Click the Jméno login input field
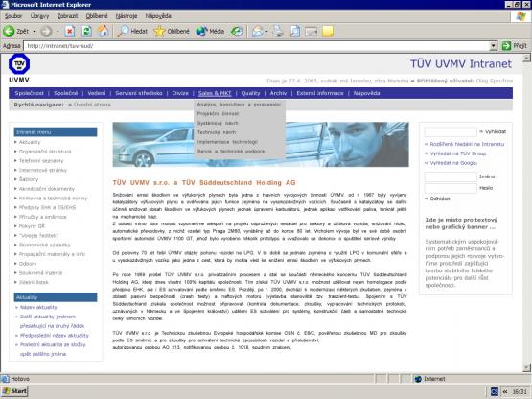 (x=451, y=176)
